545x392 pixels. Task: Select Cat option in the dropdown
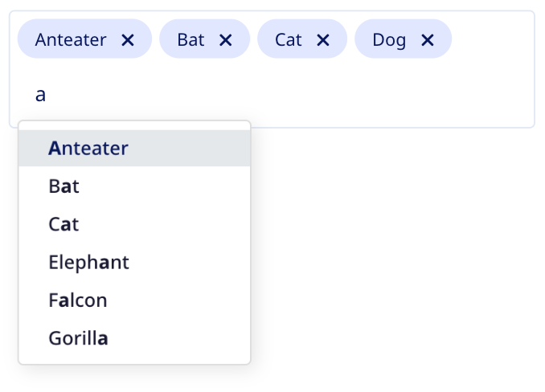tap(64, 224)
